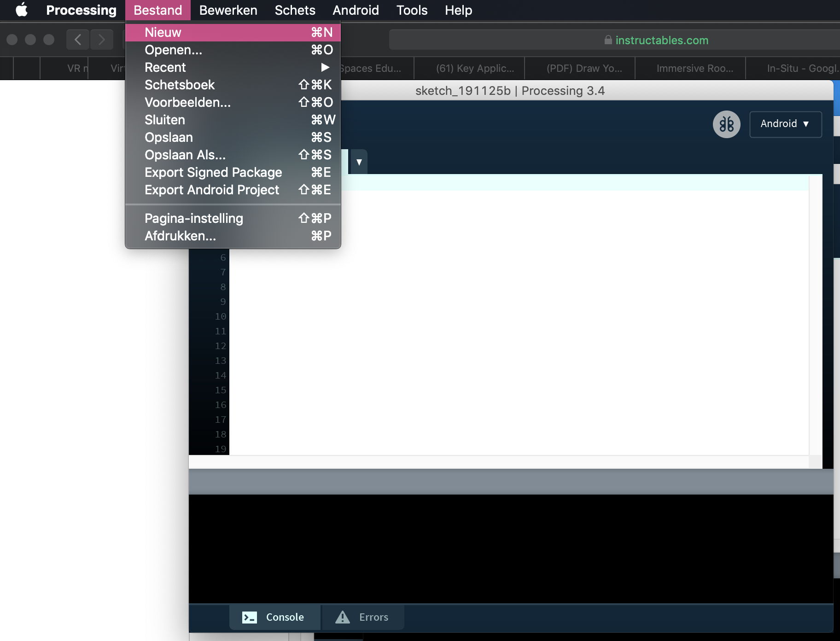Click in the black console output area
This screenshot has width=840, height=641.
coord(511,548)
